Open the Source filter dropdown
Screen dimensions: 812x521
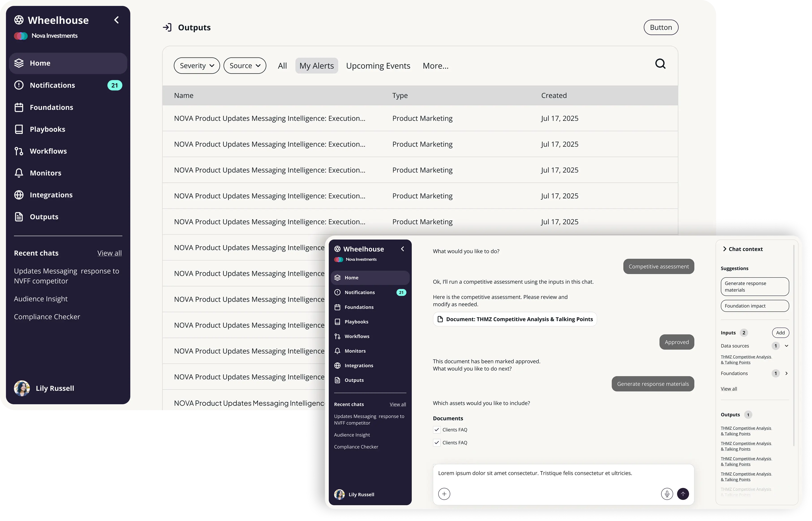pyautogui.click(x=245, y=66)
